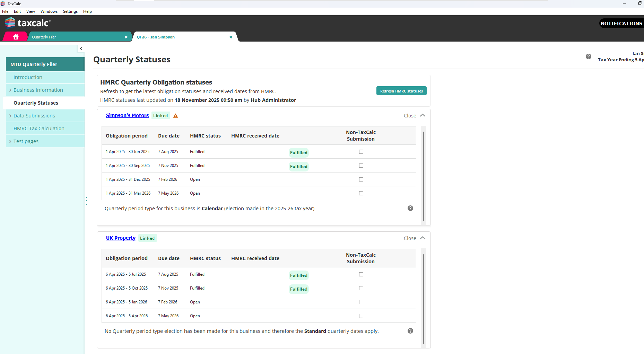Open the Simpson's Motors link
This screenshot has height=354, width=644.
pyautogui.click(x=127, y=115)
